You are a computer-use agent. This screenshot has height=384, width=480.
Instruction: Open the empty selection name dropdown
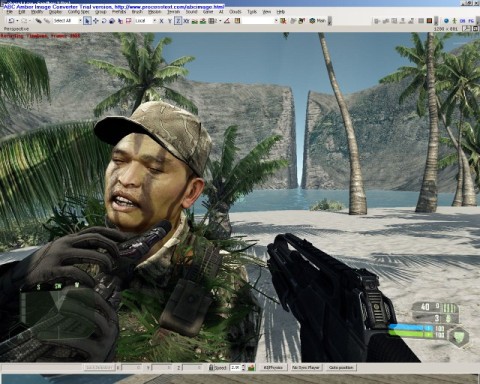click(260, 21)
